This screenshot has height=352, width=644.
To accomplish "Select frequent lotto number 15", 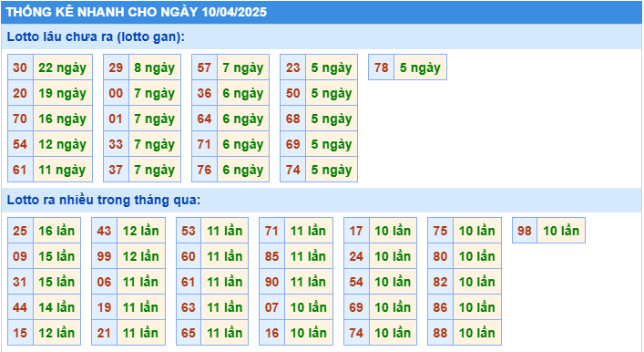I will pos(20,333).
